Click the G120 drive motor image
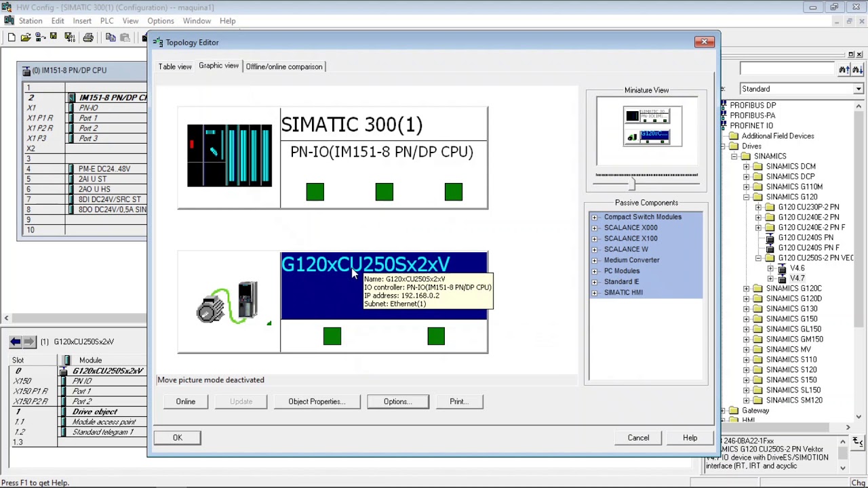Image resolution: width=868 pixels, height=488 pixels. coord(228,303)
